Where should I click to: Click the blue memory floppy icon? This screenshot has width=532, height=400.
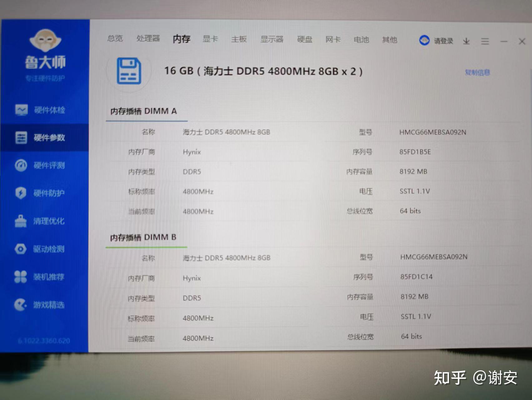(129, 71)
